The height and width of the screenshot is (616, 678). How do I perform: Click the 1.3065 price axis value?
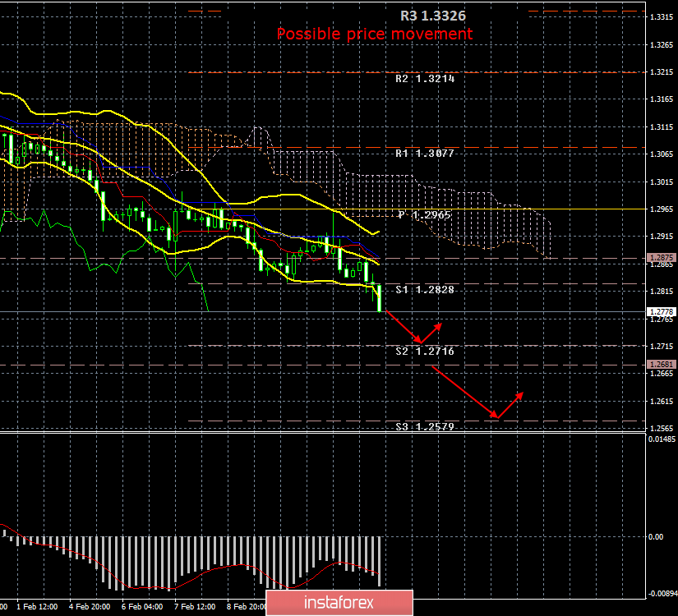coord(662,154)
